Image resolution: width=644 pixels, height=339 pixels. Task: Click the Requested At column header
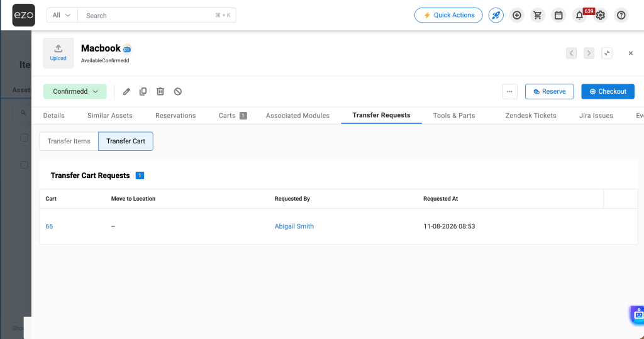point(440,199)
